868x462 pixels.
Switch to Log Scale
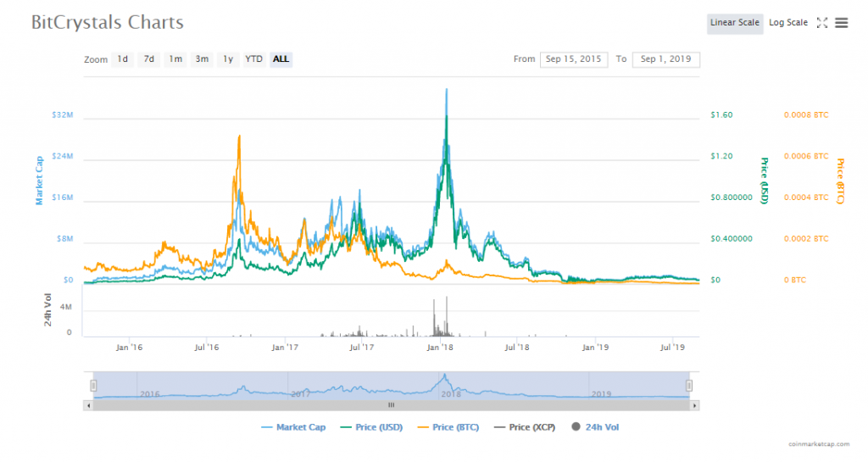point(788,23)
